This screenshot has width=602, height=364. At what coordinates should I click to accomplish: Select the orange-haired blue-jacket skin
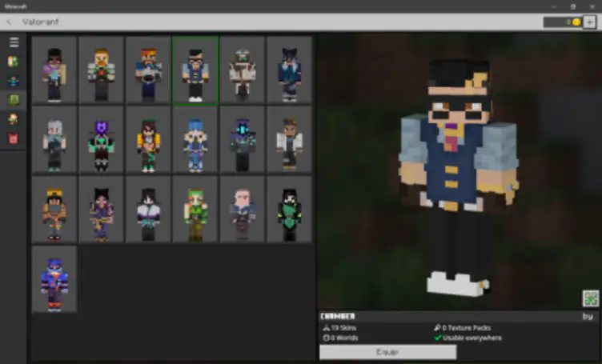[x=148, y=70]
